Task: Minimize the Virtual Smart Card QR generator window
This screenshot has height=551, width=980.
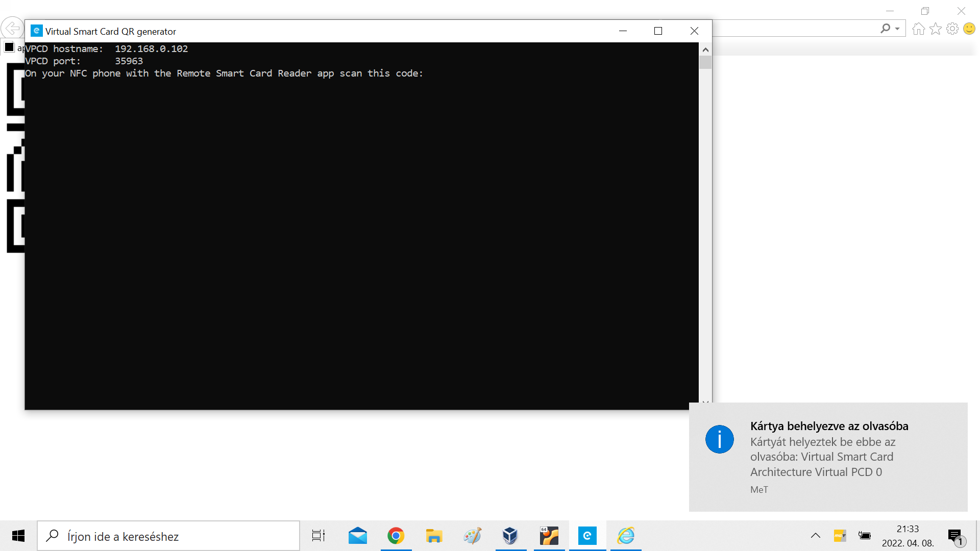Action: tap(623, 31)
